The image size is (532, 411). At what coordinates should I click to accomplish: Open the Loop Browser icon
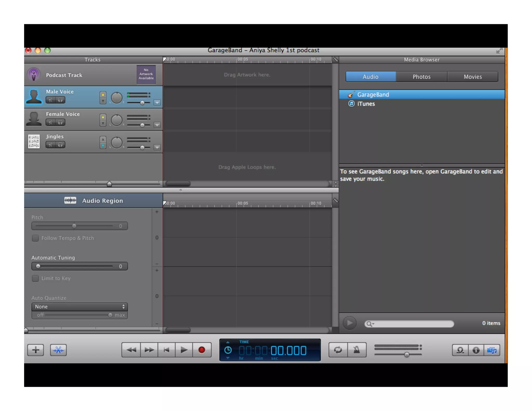point(460,350)
